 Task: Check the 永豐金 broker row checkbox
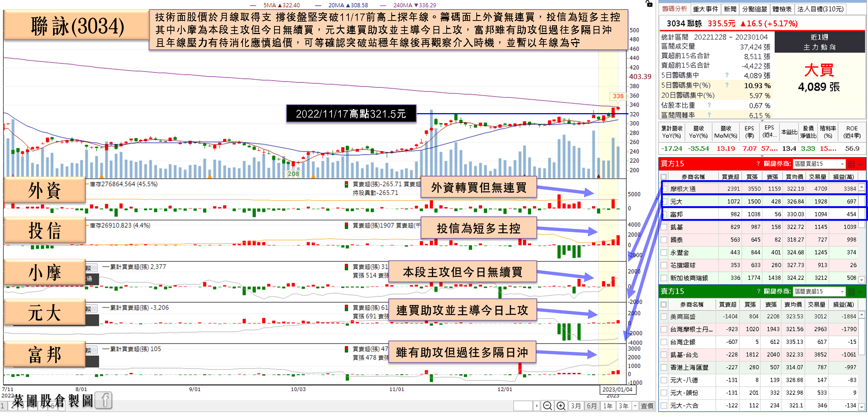tap(664, 253)
